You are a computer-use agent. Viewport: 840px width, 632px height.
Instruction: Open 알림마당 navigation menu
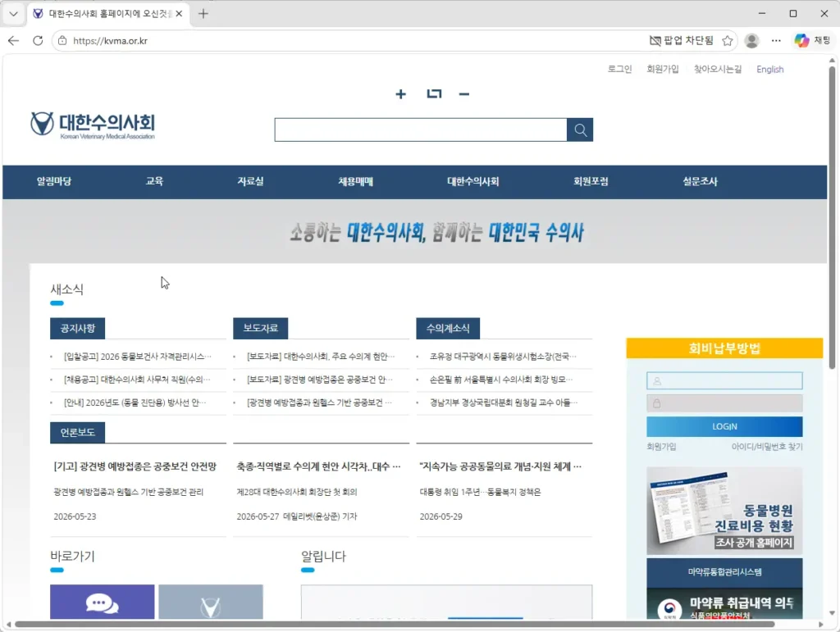pos(54,181)
